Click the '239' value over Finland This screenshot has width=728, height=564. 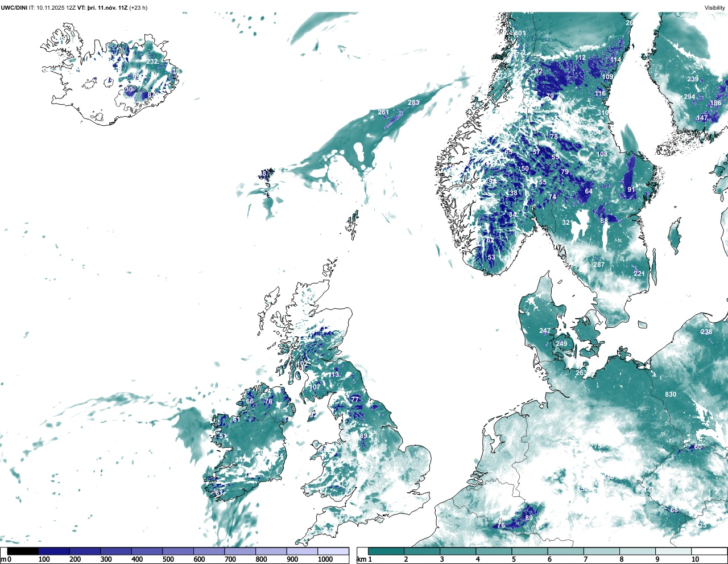click(693, 79)
